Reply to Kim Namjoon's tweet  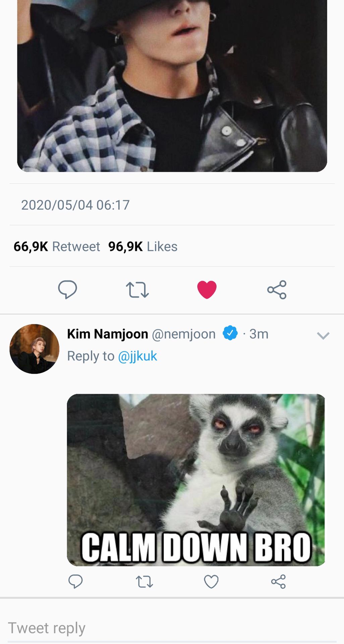[x=75, y=581]
